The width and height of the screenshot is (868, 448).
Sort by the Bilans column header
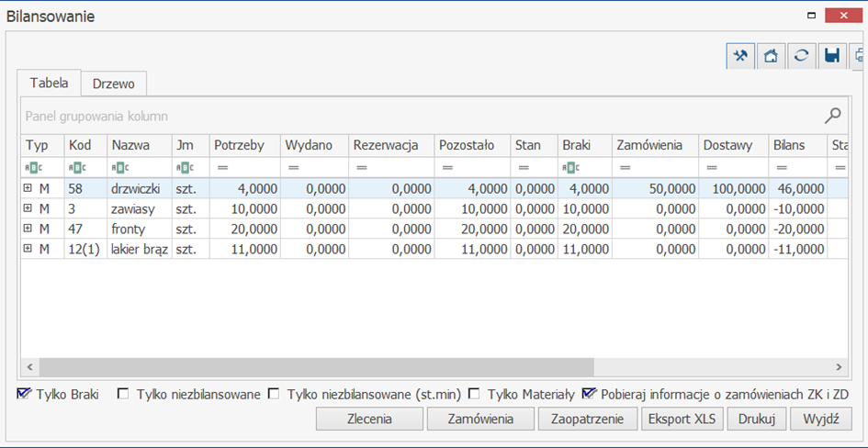(789, 145)
